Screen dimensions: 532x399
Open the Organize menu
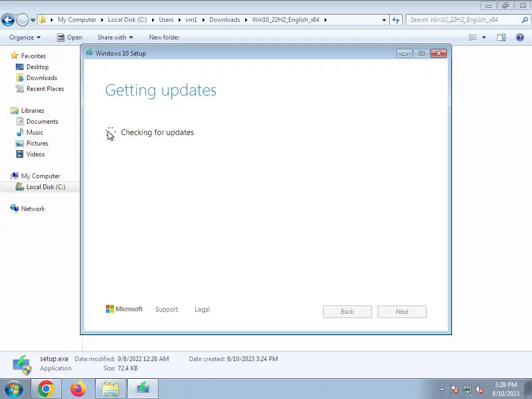[25, 37]
